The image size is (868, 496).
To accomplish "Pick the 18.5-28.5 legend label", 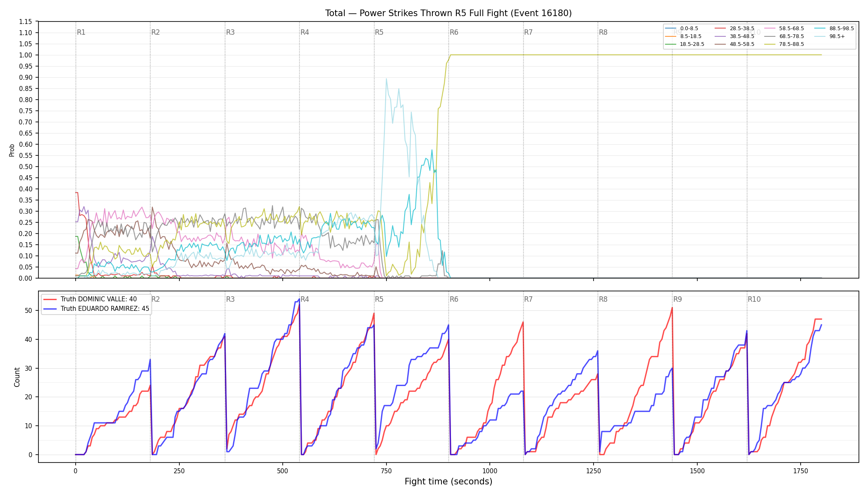I will [x=692, y=44].
